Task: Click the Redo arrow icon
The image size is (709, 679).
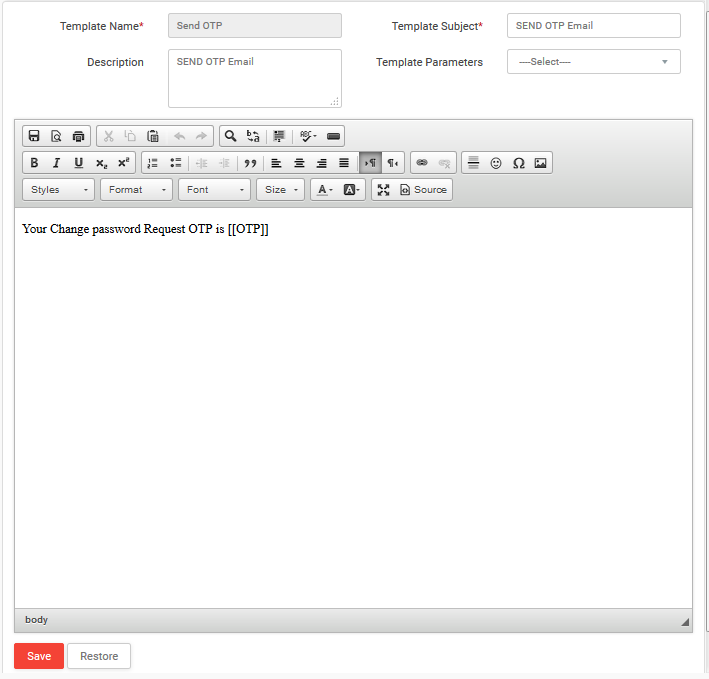Action: [x=201, y=136]
